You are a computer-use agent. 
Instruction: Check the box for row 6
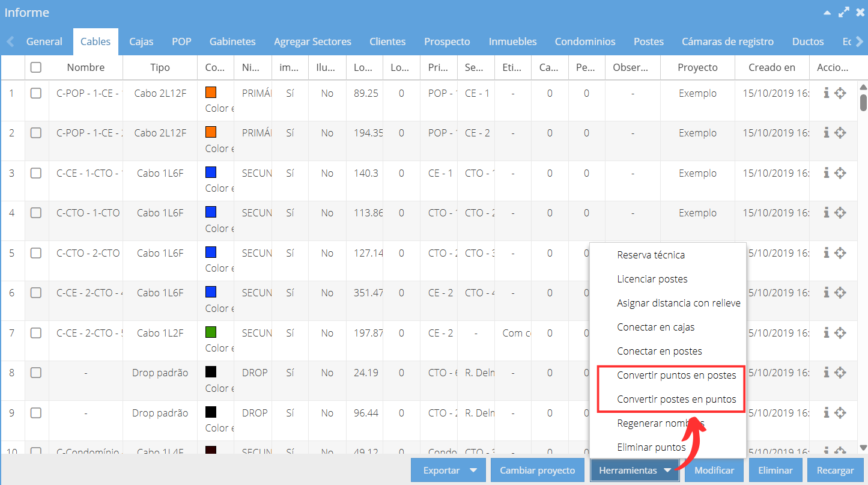click(x=36, y=293)
